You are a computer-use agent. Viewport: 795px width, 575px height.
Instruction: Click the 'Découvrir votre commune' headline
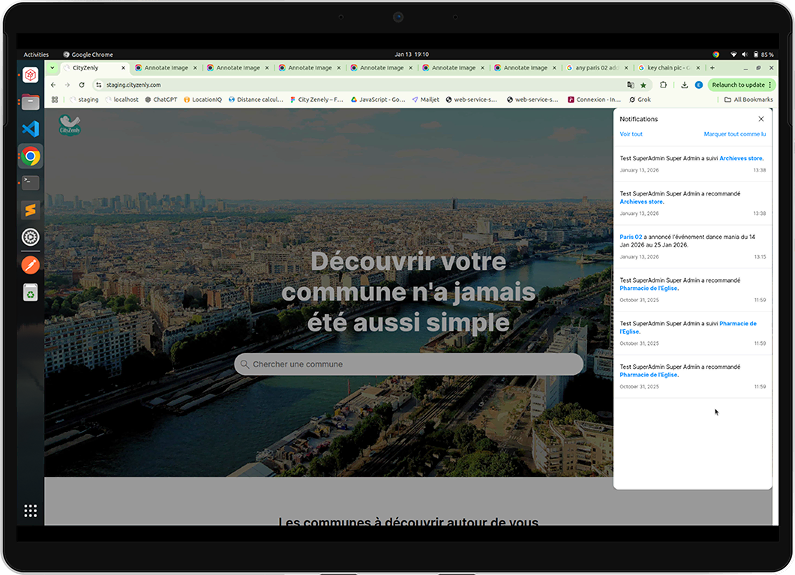click(x=409, y=292)
